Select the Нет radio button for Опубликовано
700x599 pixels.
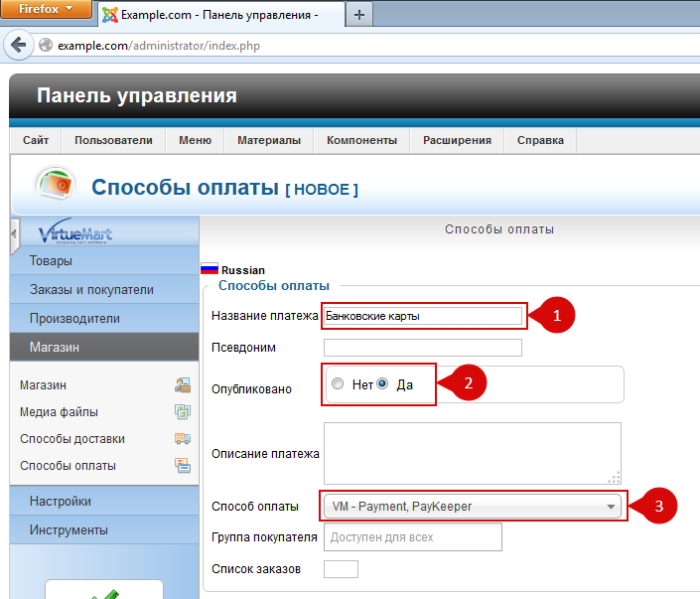click(339, 384)
